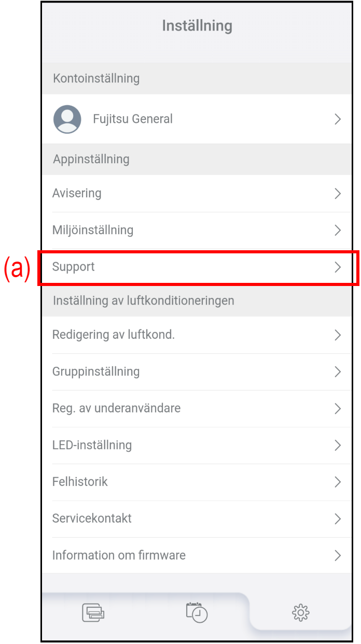The height and width of the screenshot is (644, 361).
Task: Open LED-inställning settings
Action: (92, 445)
